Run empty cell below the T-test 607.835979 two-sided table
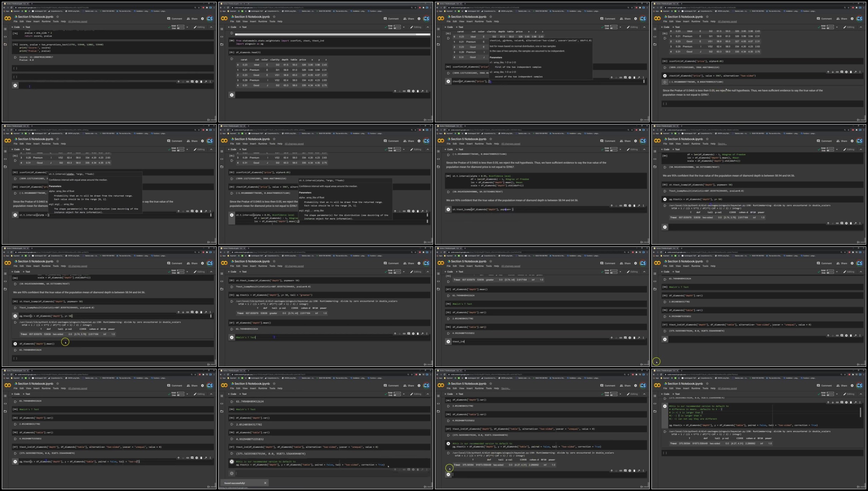 (665, 227)
